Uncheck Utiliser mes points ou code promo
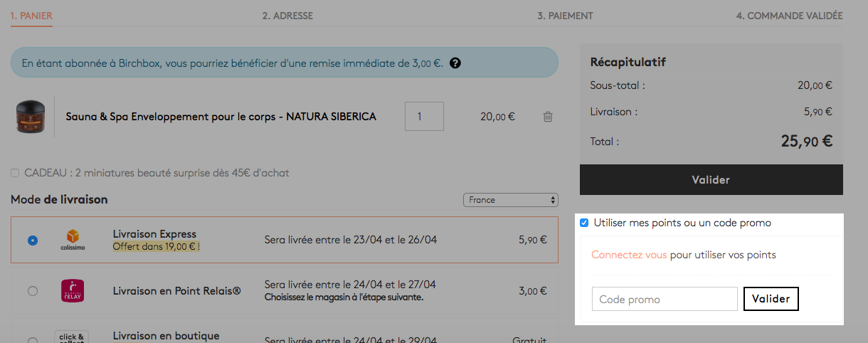Image resolution: width=868 pixels, height=343 pixels. click(x=584, y=223)
